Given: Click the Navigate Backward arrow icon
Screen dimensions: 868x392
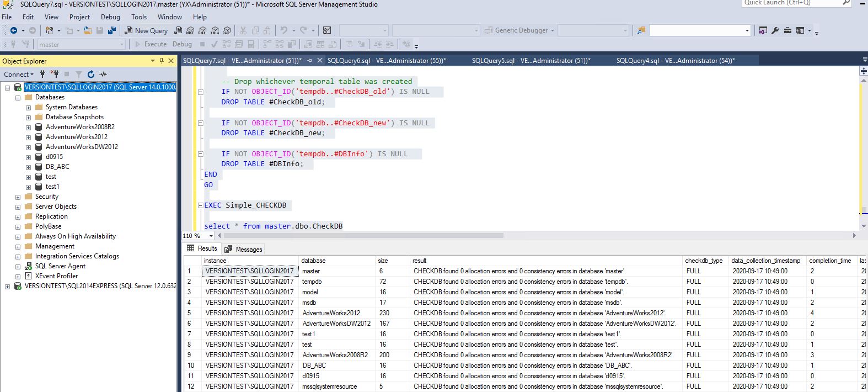Looking at the screenshot, I should pos(14,30).
